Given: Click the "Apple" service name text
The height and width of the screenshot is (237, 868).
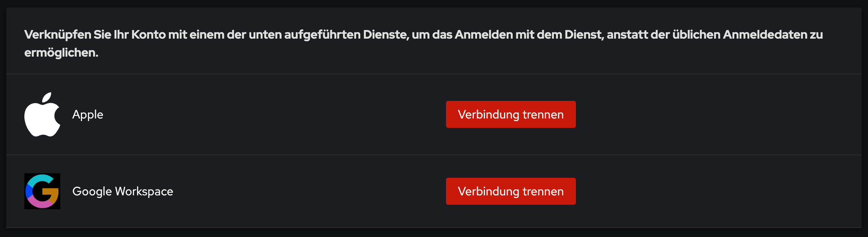Looking at the screenshot, I should (88, 114).
